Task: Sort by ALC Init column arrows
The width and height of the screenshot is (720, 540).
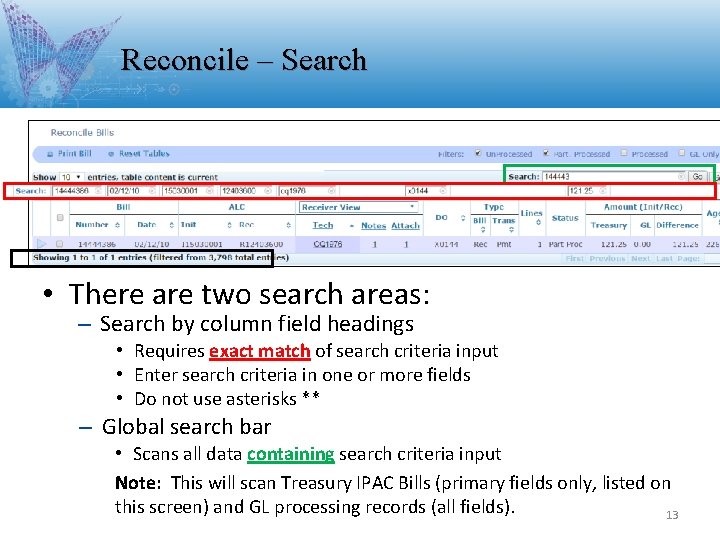Action: click(x=230, y=225)
